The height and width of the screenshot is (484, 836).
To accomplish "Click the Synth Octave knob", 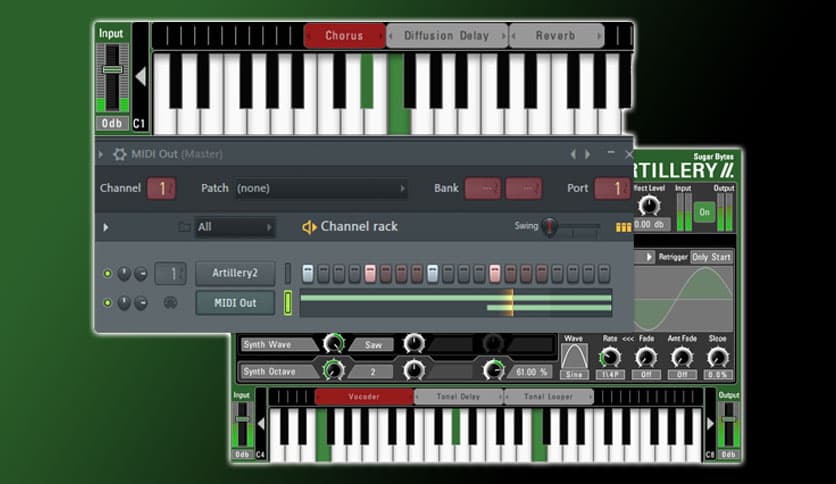I will point(334,370).
